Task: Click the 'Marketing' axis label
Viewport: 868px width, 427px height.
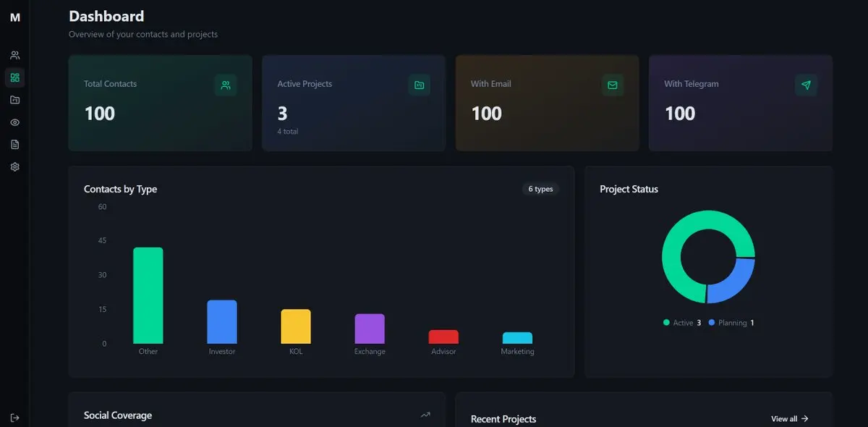Action: pyautogui.click(x=517, y=352)
